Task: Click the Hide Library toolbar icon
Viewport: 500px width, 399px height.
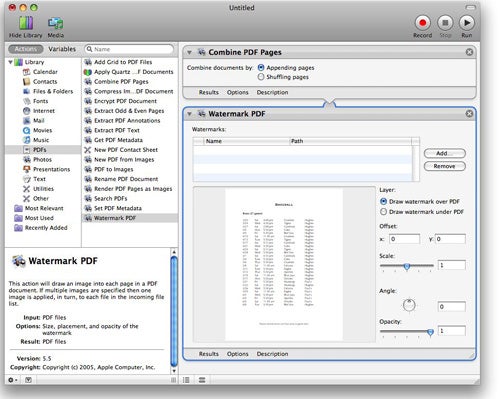Action: point(26,23)
